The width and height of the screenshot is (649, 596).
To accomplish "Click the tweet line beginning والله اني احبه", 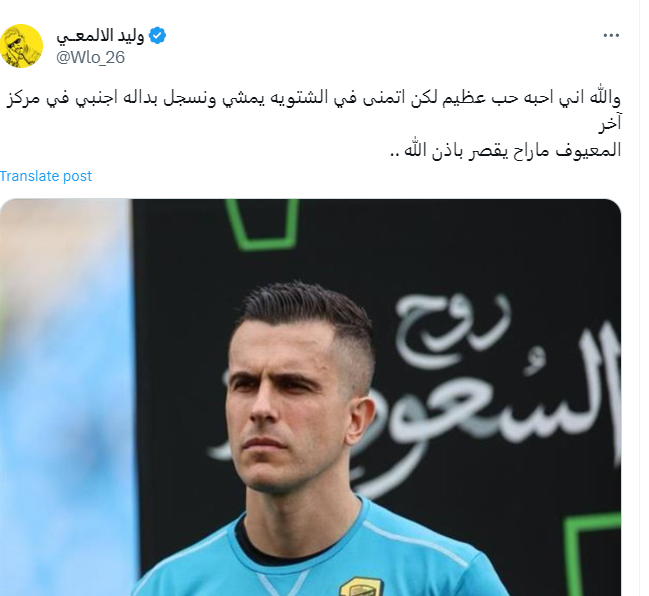I will (x=314, y=99).
